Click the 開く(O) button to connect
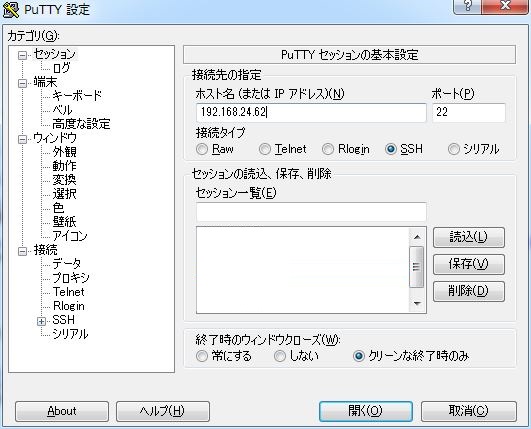Screen dimensions: 531x429 pos(366,411)
